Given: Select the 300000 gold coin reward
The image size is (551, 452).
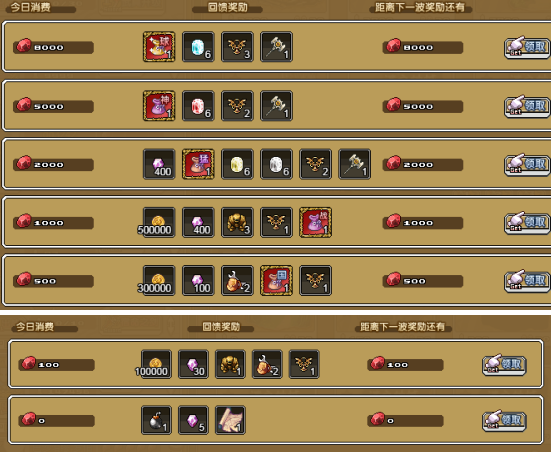Looking at the screenshot, I should click(x=159, y=280).
